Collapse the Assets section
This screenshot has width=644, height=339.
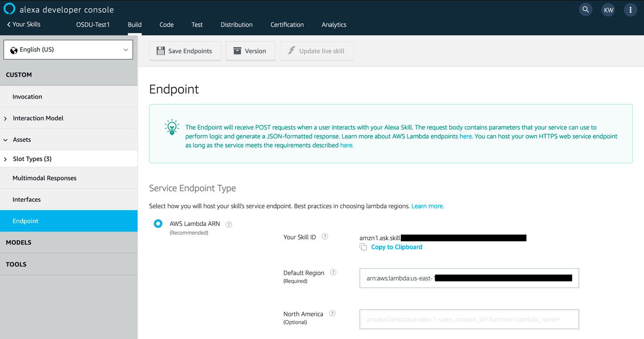tap(6, 140)
